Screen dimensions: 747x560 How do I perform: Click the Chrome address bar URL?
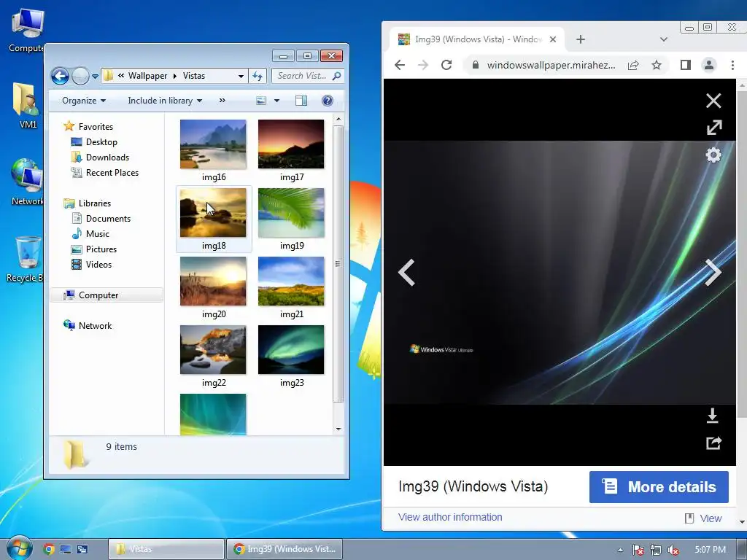(551, 65)
